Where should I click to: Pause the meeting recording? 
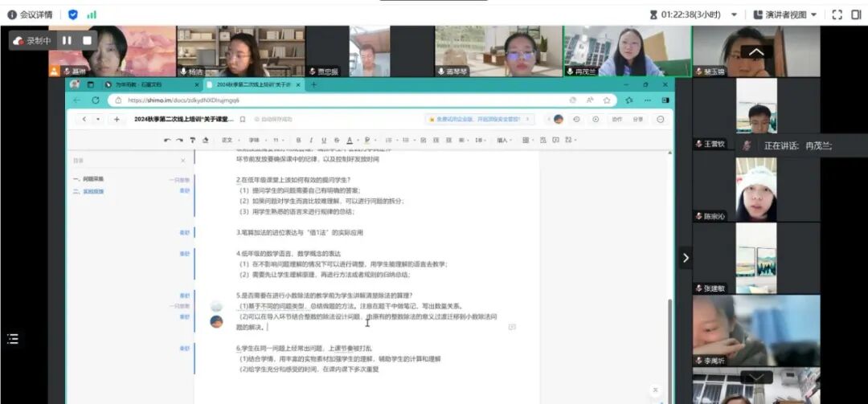(67, 40)
